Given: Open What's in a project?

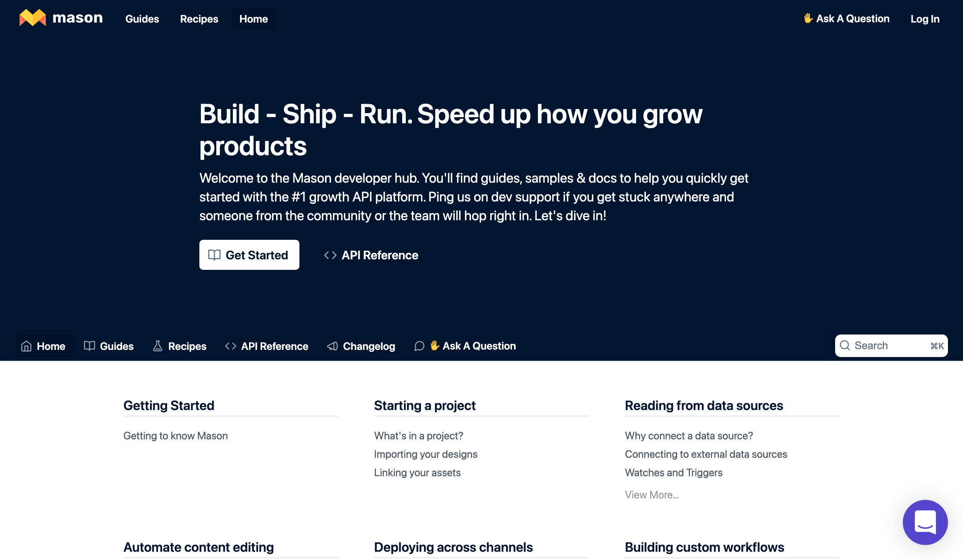Looking at the screenshot, I should (418, 436).
